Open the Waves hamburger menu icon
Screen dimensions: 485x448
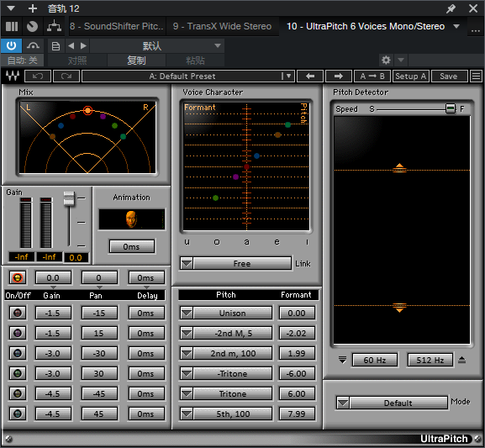click(x=477, y=76)
